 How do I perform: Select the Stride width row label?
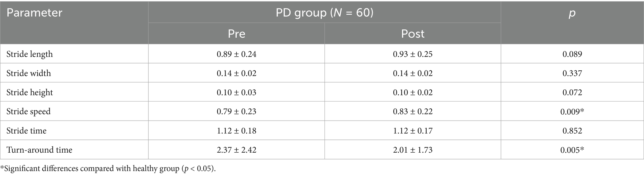[x=29, y=73]
